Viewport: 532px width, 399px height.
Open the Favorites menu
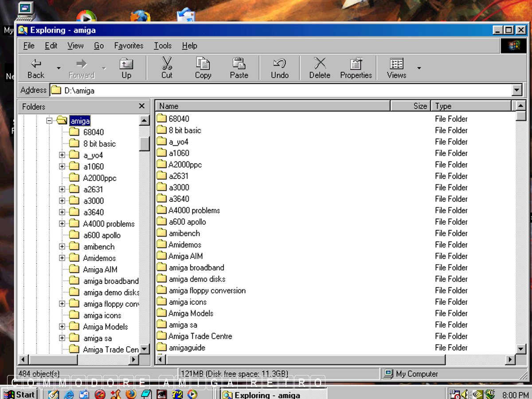coord(129,46)
